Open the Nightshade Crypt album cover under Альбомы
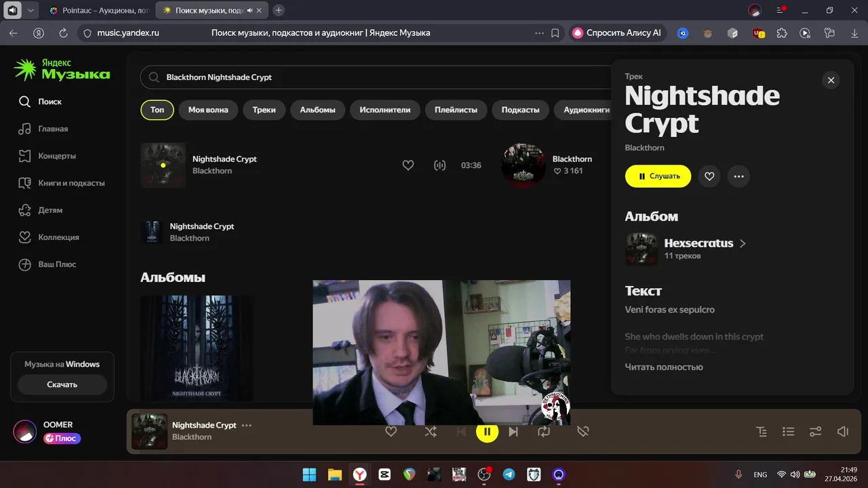The width and height of the screenshot is (868, 488). pyautogui.click(x=197, y=347)
